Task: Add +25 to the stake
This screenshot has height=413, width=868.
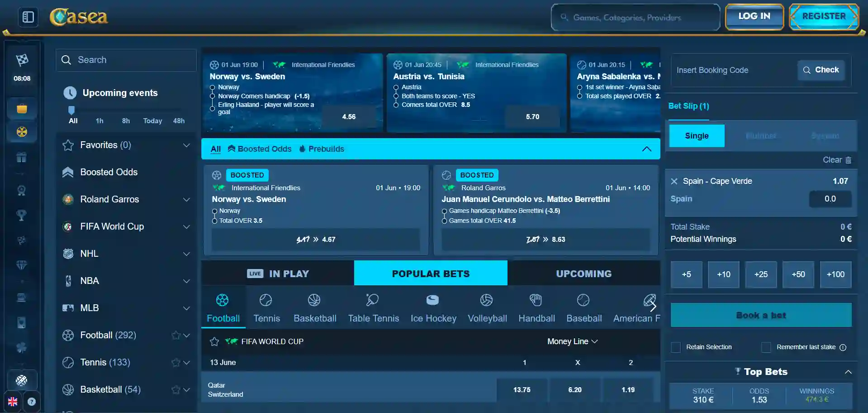Action: click(x=761, y=274)
